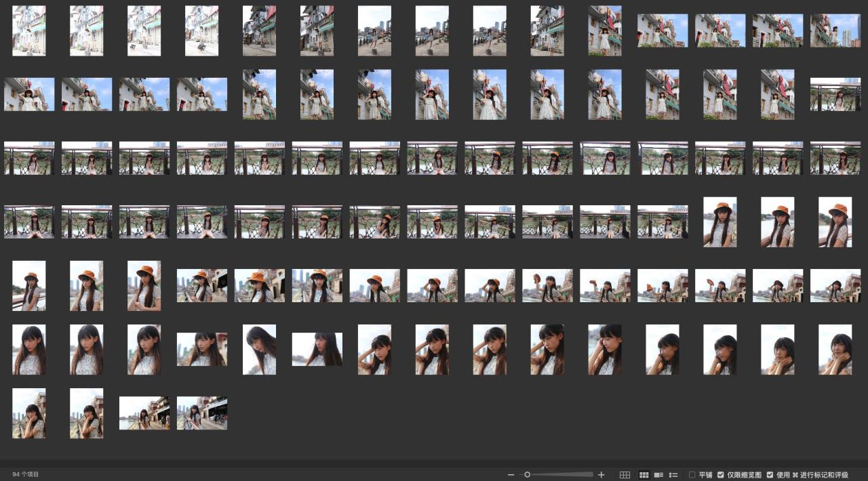Click the 94 个项目 item count label
The width and height of the screenshot is (868, 481).
tap(26, 475)
